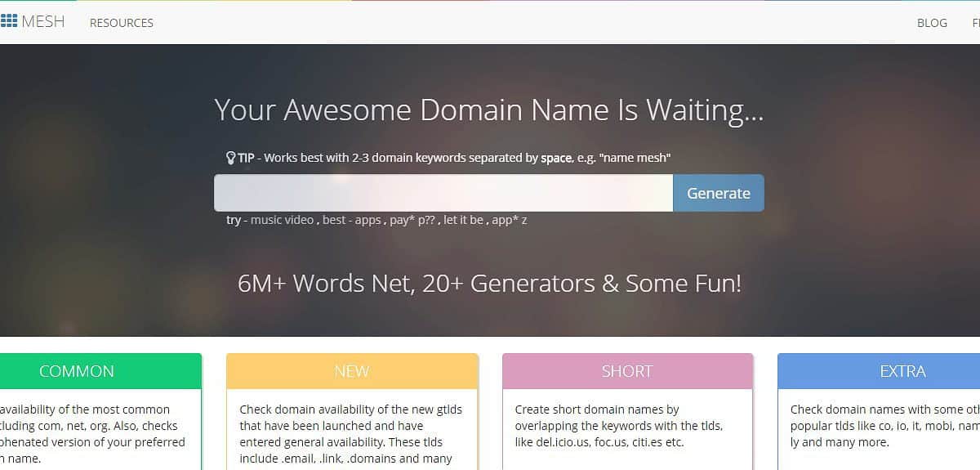The height and width of the screenshot is (470, 980).
Task: Open the RESOURCES menu
Action: pos(122,23)
